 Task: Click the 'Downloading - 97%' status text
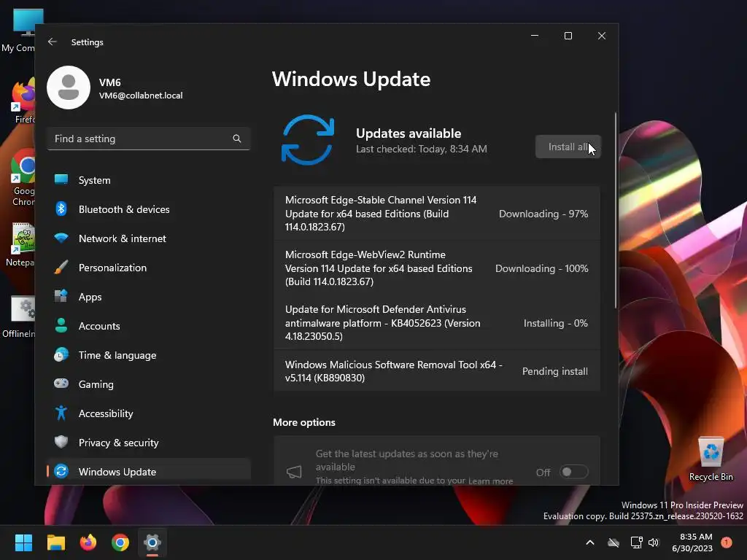(x=543, y=214)
